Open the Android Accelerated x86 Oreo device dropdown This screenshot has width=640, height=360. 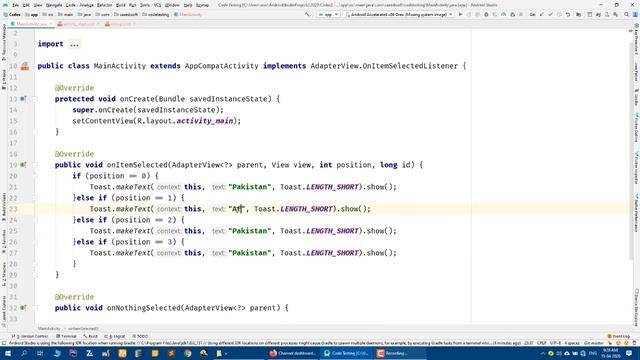(399, 14)
